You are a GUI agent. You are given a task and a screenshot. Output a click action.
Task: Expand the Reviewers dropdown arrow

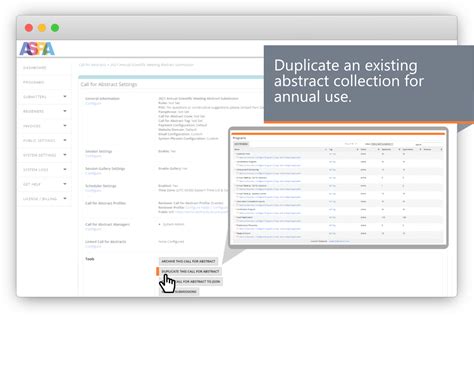65,111
